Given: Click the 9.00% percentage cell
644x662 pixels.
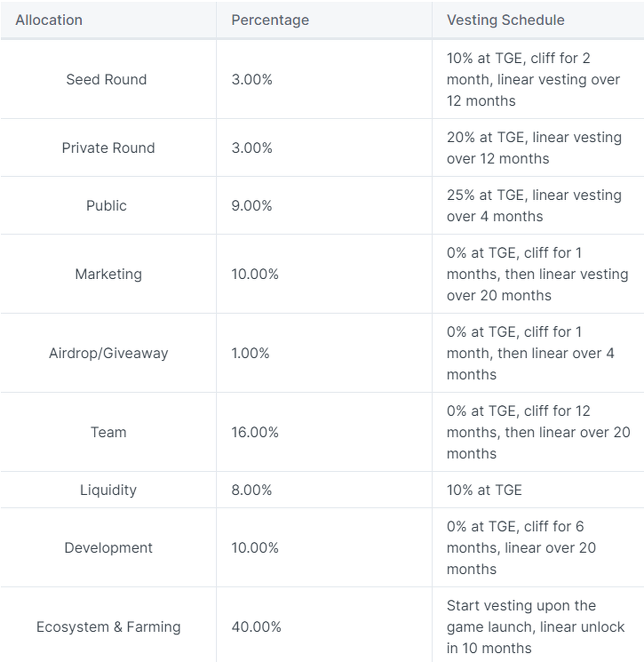Looking at the screenshot, I should click(252, 206).
